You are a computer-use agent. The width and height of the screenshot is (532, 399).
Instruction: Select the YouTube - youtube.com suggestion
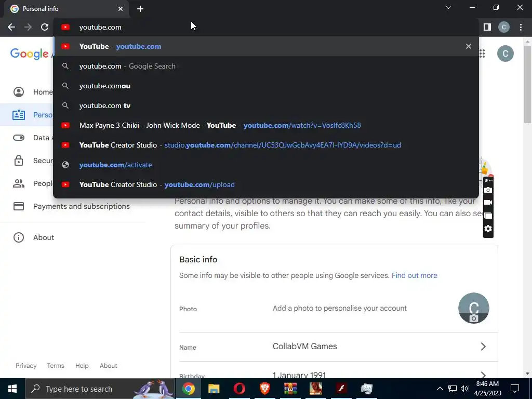point(266,46)
